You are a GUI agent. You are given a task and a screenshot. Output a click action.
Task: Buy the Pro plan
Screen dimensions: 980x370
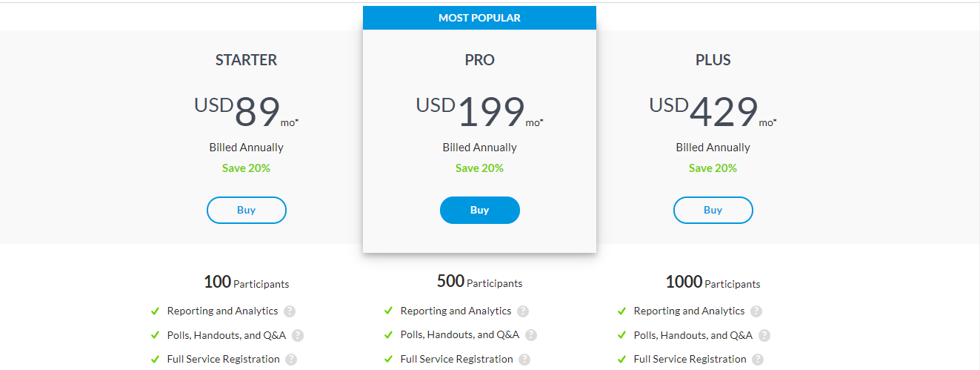479,210
